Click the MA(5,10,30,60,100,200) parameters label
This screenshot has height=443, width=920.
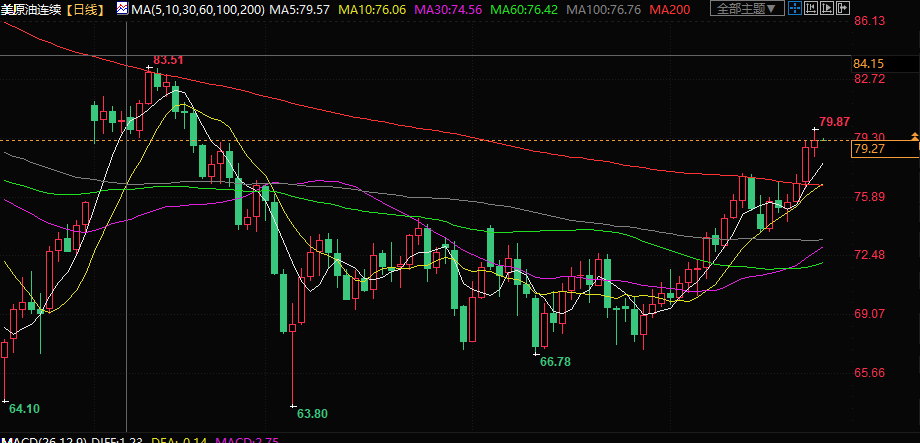(x=198, y=9)
